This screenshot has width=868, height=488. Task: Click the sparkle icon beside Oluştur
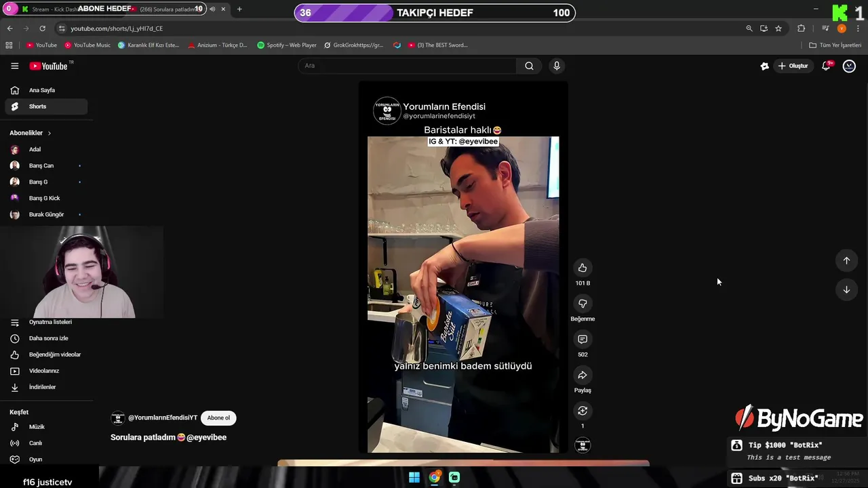(764, 66)
